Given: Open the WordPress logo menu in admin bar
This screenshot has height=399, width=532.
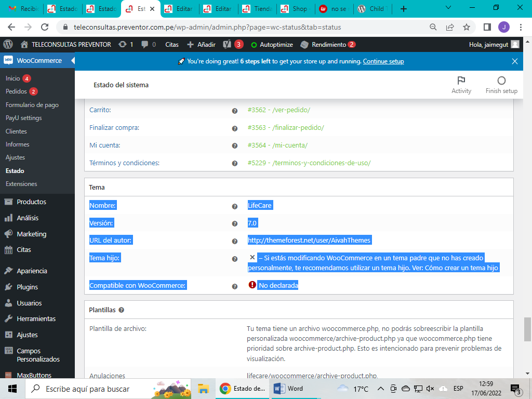Looking at the screenshot, I should point(8,45).
